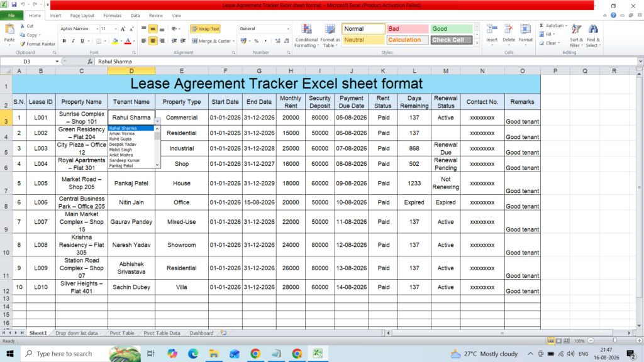Viewport: 644px width, 362px height.
Task: Open the File tab
Action: coord(11,16)
